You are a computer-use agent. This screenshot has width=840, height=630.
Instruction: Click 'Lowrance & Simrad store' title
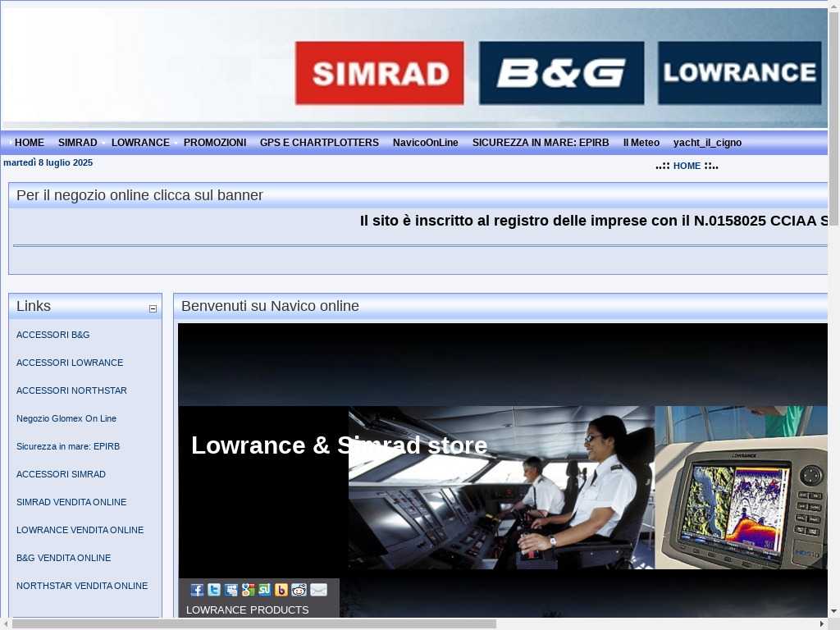[x=339, y=445]
